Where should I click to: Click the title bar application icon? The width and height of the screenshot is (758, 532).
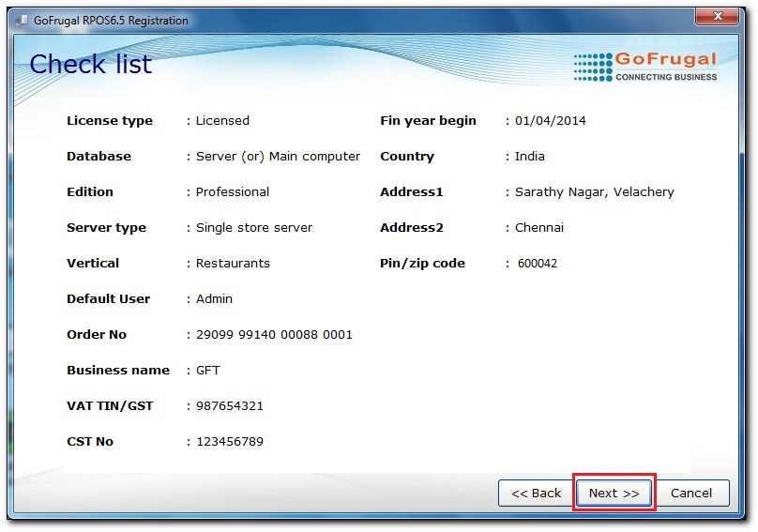point(22,21)
